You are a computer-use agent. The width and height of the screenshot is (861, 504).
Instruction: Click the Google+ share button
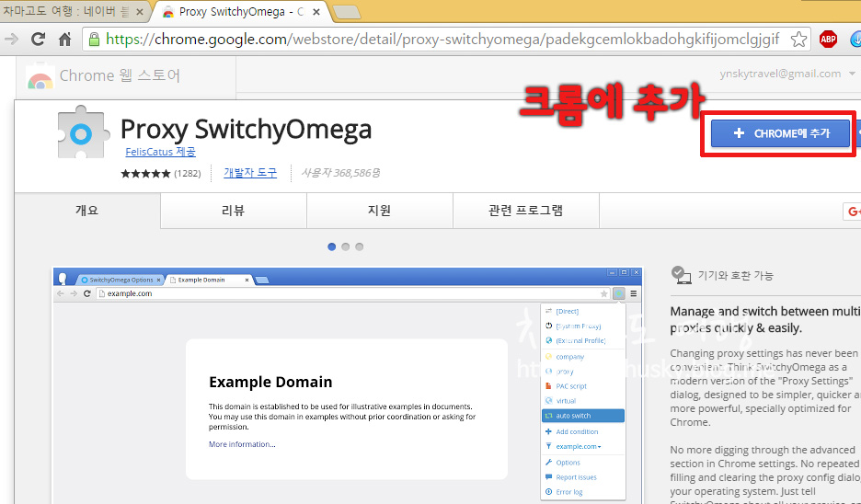852,212
